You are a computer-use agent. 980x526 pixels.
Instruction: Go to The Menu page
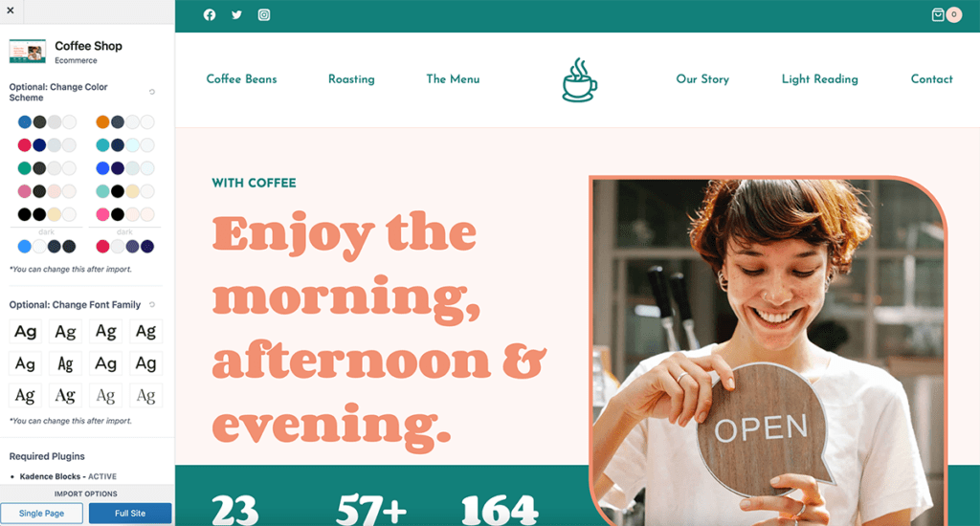click(453, 79)
